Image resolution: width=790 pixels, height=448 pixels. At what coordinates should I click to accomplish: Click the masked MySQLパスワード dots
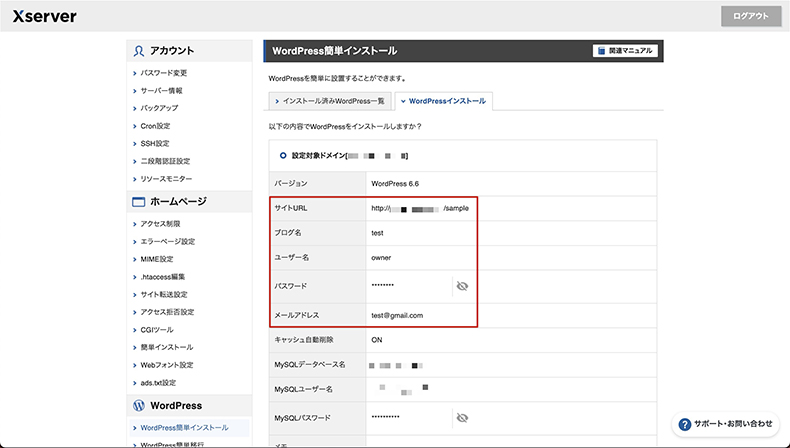tap(385, 417)
